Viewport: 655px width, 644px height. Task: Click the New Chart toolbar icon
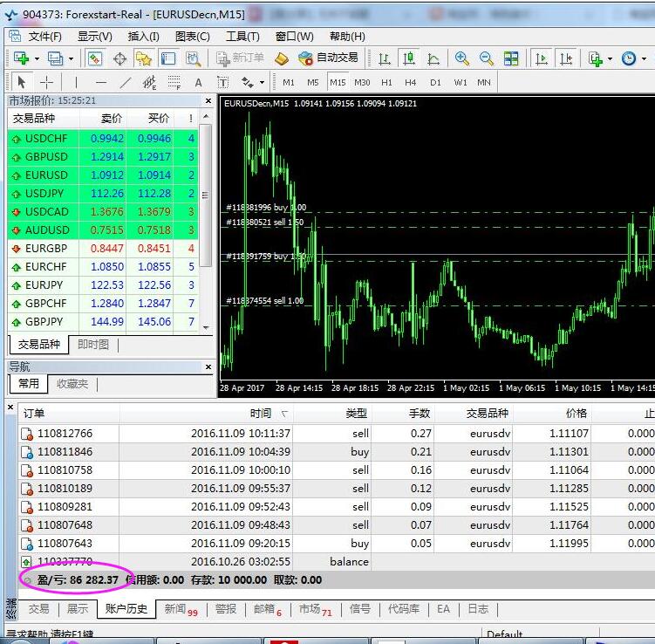pyautogui.click(x=20, y=58)
